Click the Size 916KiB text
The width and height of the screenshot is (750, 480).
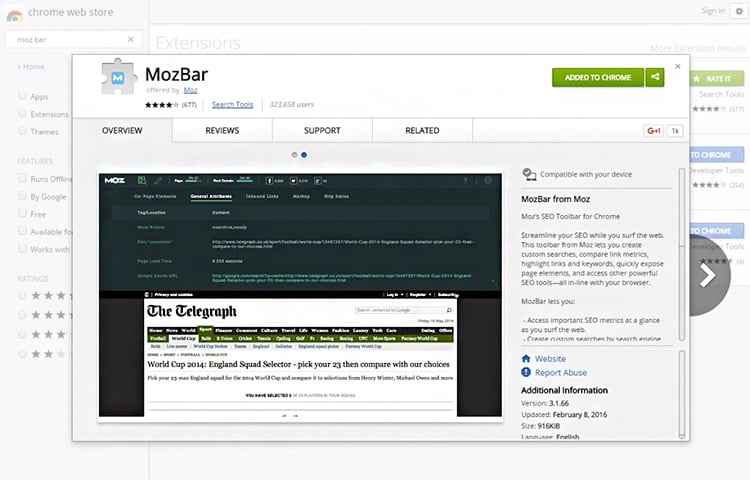[x=540, y=426]
